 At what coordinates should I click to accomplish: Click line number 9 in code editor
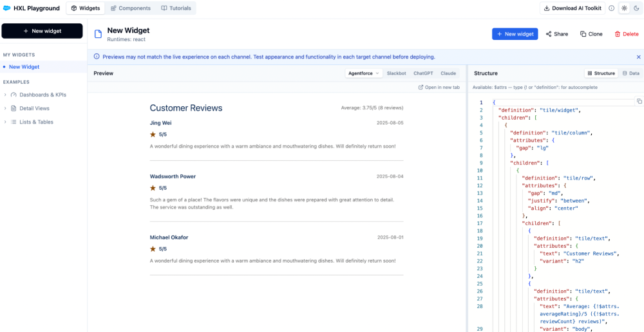point(480,163)
